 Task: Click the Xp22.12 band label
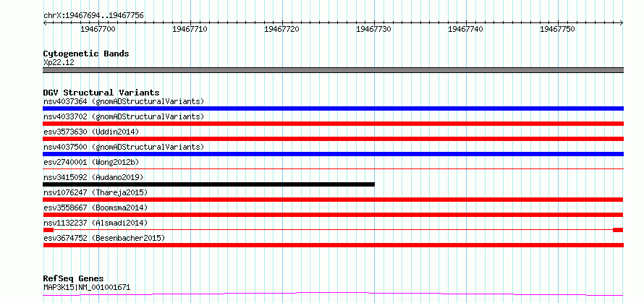pos(59,63)
